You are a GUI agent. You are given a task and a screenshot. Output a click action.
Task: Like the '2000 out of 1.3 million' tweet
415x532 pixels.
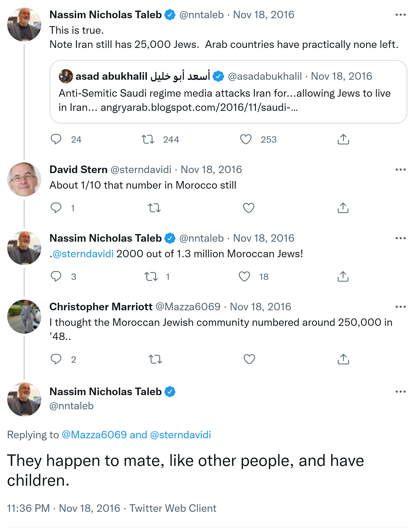click(x=244, y=277)
